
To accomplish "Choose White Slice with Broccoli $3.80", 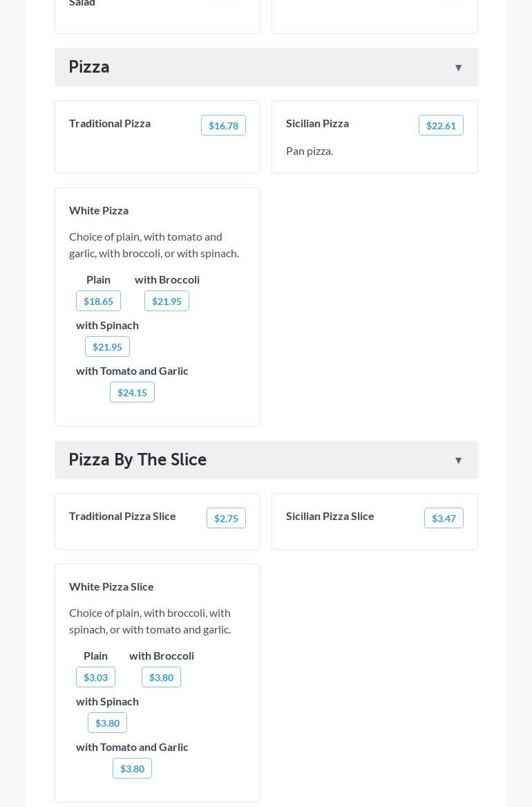I will [x=161, y=677].
